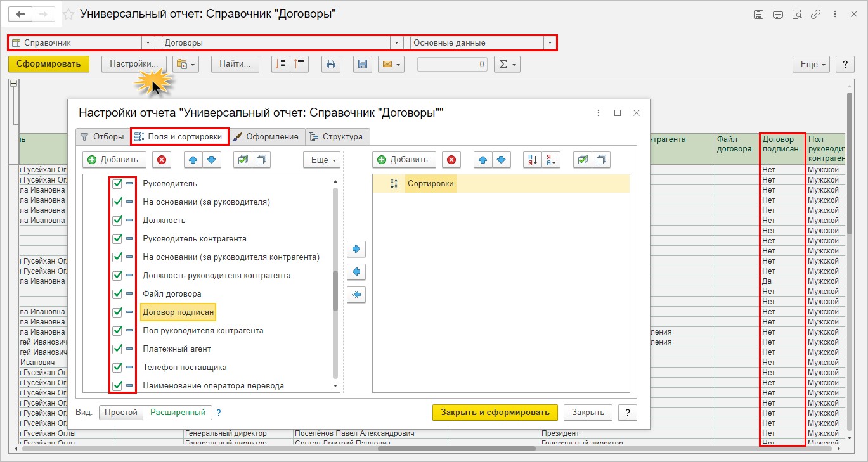Click the sum (Sigma) toolbar icon
The width and height of the screenshot is (868, 462).
point(506,64)
